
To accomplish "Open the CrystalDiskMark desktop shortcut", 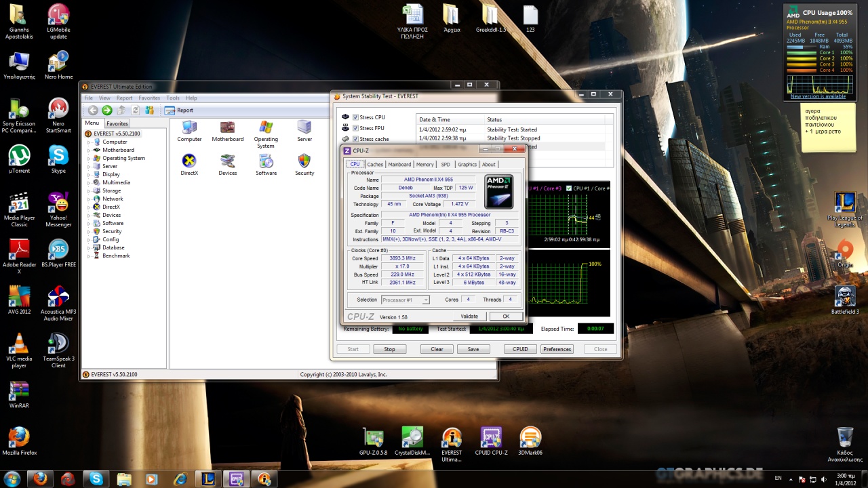I will coord(412,442).
